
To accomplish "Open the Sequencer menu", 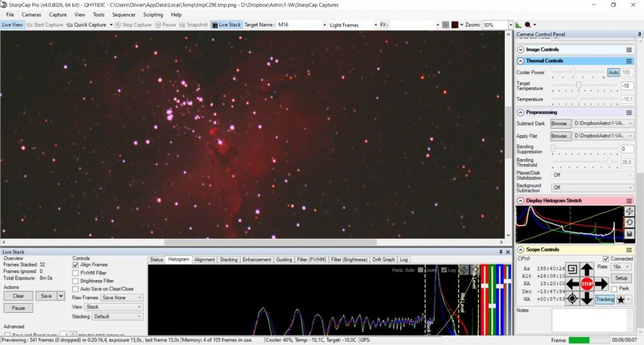I will (x=124, y=14).
